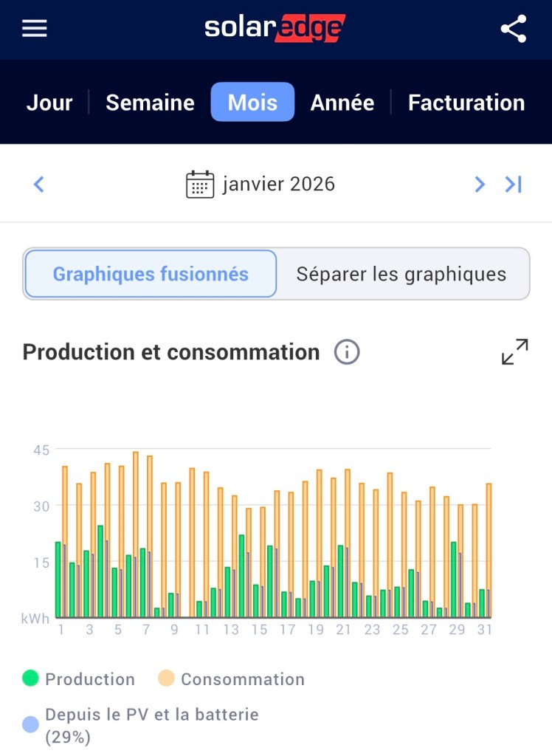Toggle Production legend series
The height and width of the screenshot is (756, 552).
79,678
